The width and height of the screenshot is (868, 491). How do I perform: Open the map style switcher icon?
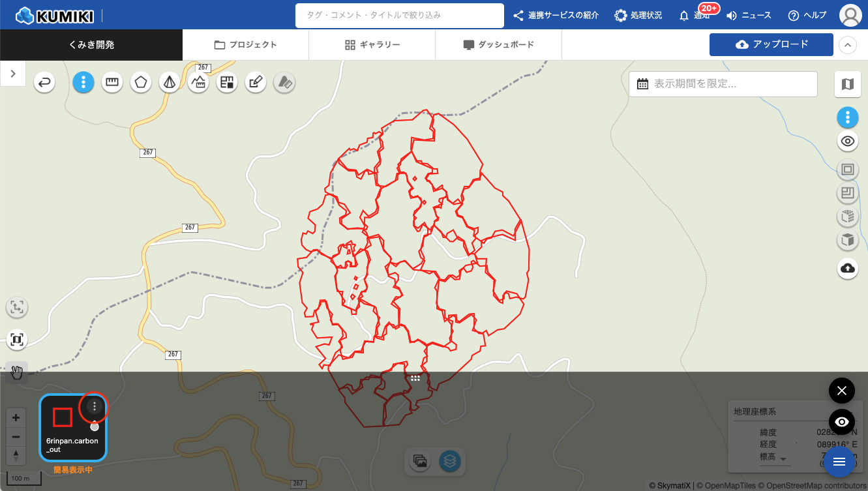847,84
